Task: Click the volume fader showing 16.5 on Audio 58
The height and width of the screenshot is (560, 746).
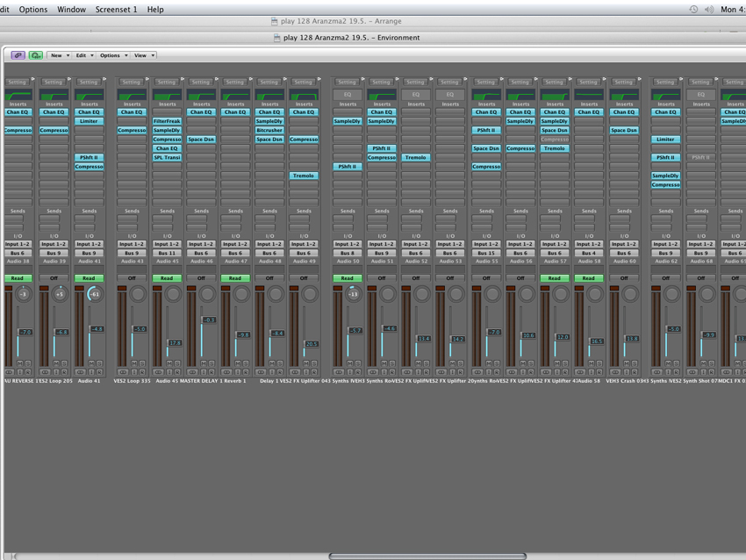Action: [596, 341]
